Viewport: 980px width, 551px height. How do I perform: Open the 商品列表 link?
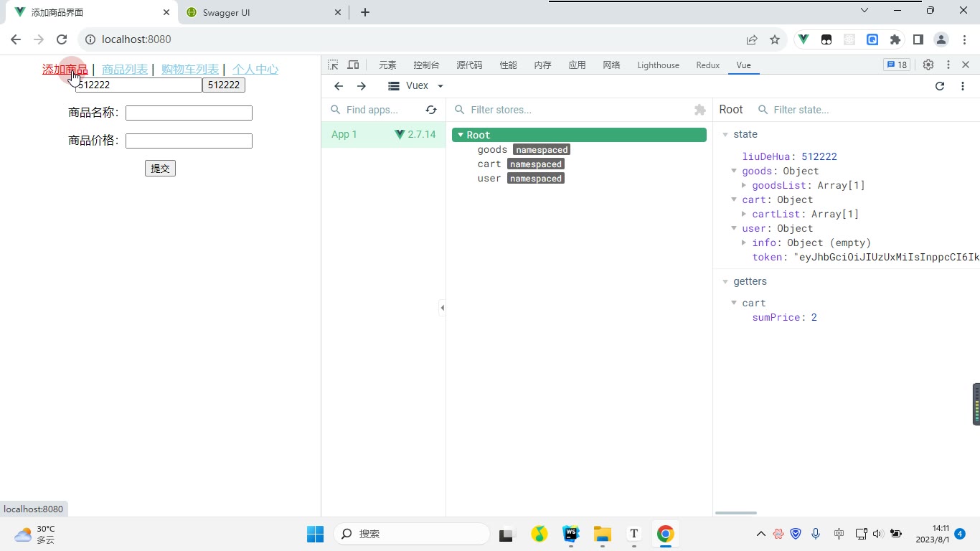click(125, 69)
